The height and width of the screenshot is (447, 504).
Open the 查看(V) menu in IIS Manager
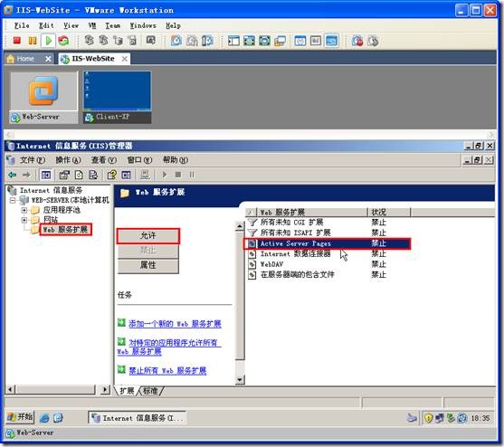point(103,160)
